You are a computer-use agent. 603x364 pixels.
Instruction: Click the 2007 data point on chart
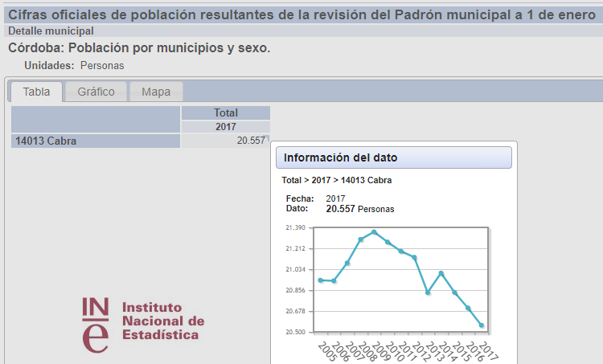(347, 263)
